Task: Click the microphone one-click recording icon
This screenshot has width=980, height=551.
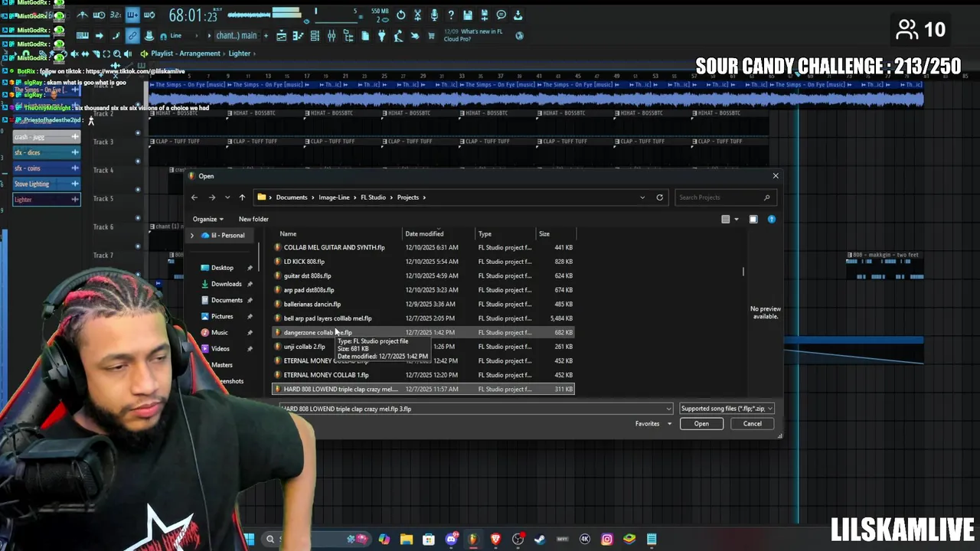Action: [x=434, y=15]
